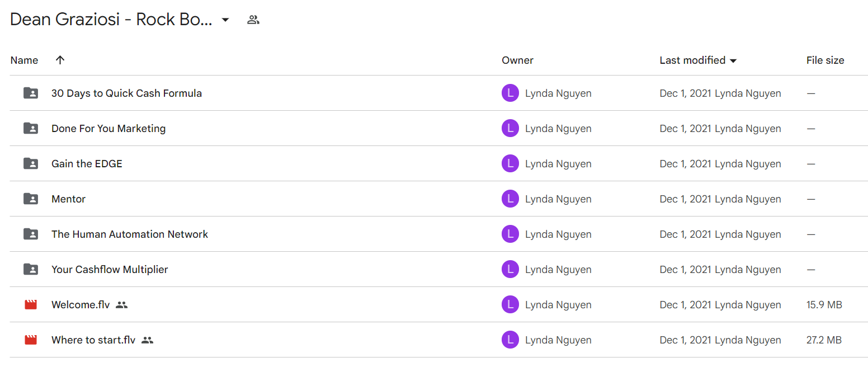Click owner avatar in Done For You Marketing row
The width and height of the screenshot is (868, 381).
(510, 129)
